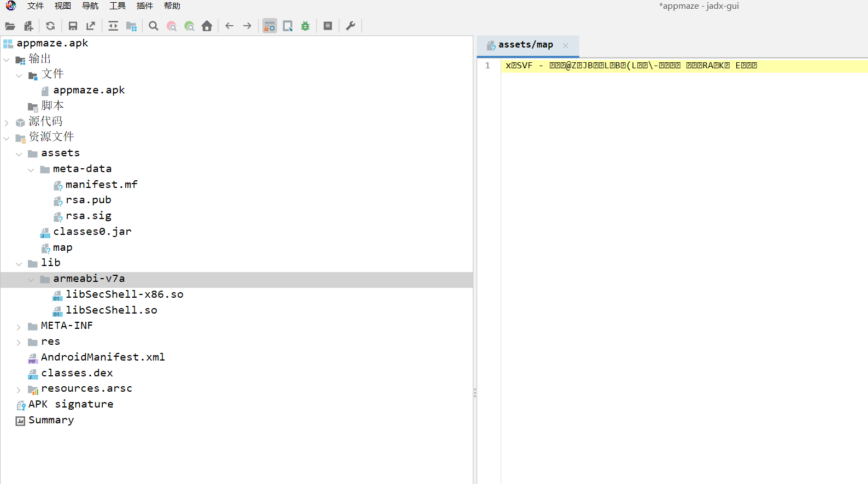
Task: Open classes0.jar in assets
Action: (92, 232)
